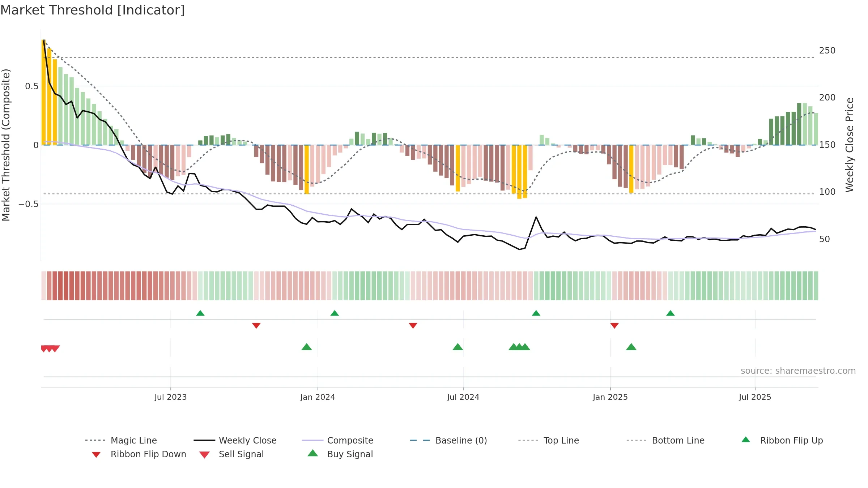Toggle the Sell Signal legend entry
The height and width of the screenshot is (488, 868).
tap(231, 454)
